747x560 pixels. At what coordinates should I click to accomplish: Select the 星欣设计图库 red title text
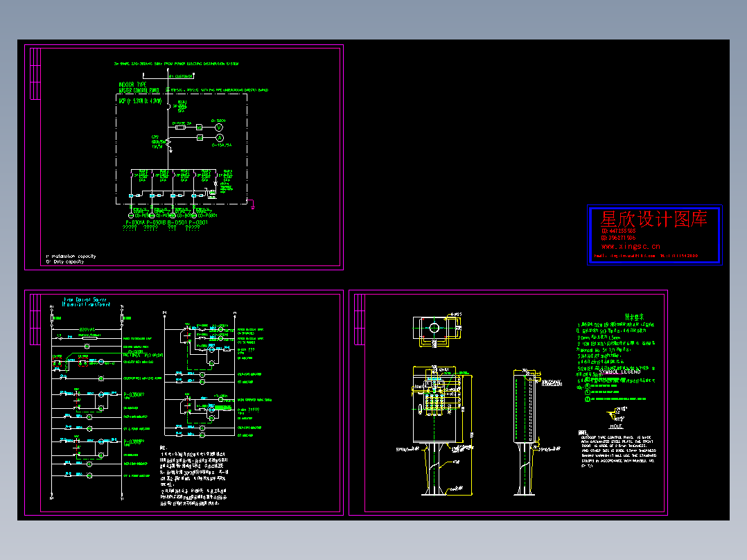653,219
